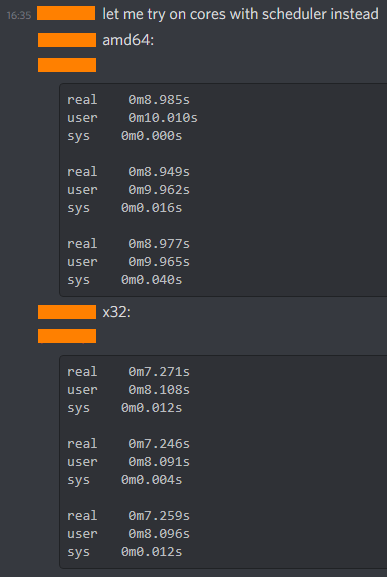Click redacted name above x32 code block
The width and height of the screenshot is (387, 577).
click(67, 336)
